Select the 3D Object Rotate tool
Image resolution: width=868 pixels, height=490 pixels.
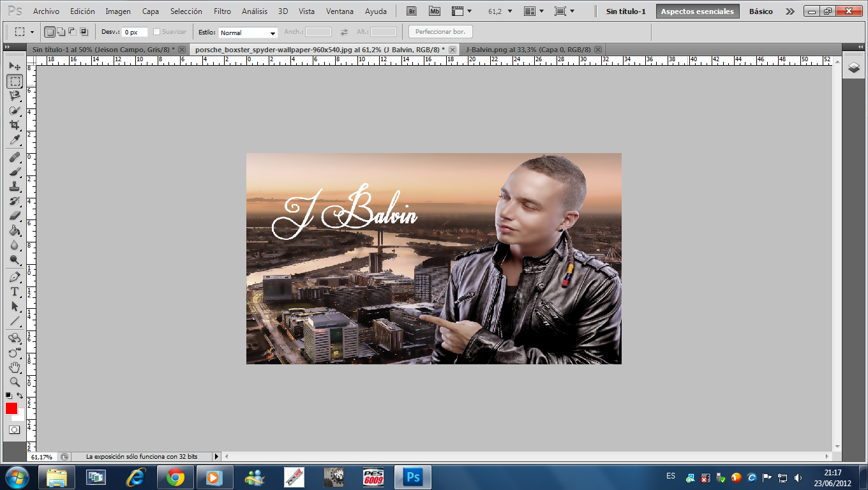point(15,338)
